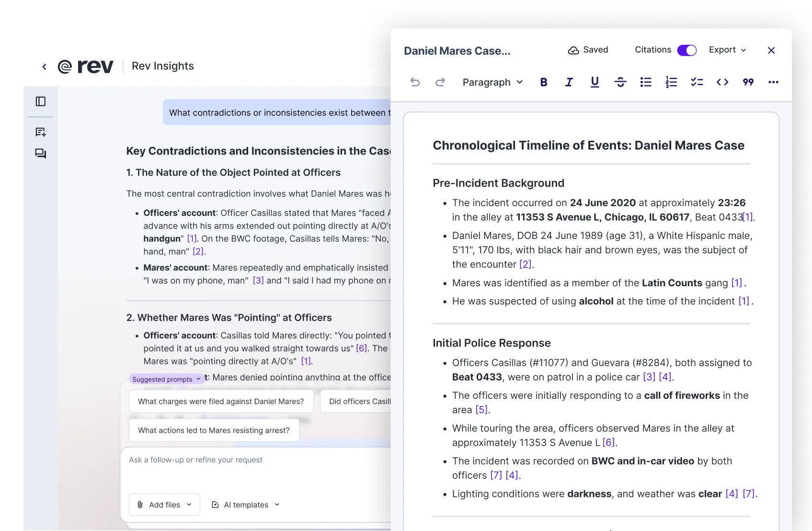Open citation [6] in officers' account text

coord(361,349)
